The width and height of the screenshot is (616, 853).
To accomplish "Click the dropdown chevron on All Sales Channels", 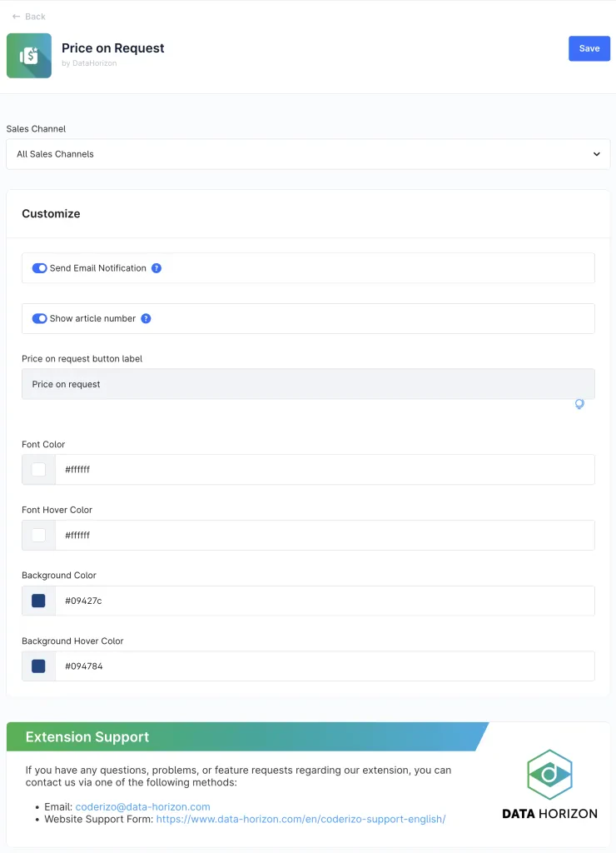I will [x=596, y=154].
